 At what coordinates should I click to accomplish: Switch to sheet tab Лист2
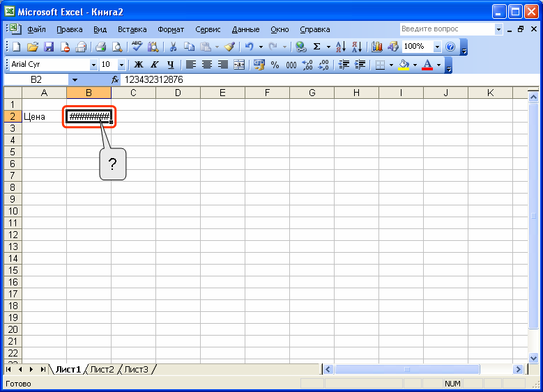102,370
